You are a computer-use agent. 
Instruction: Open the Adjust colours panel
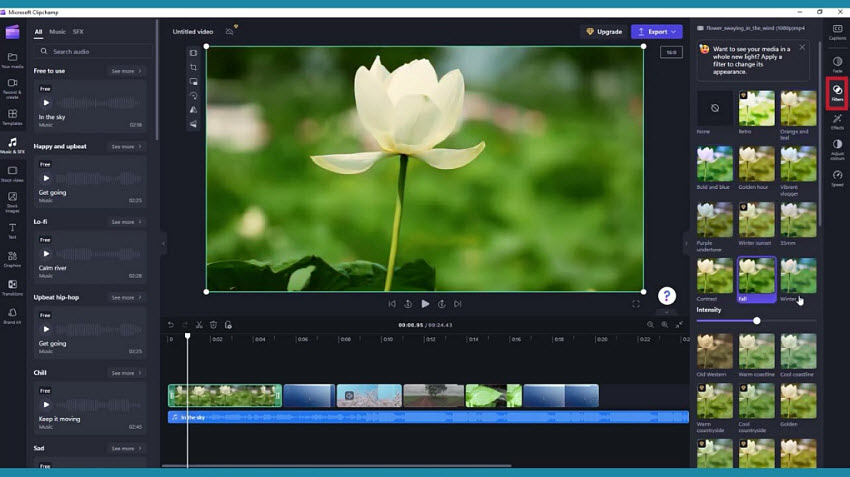[837, 149]
